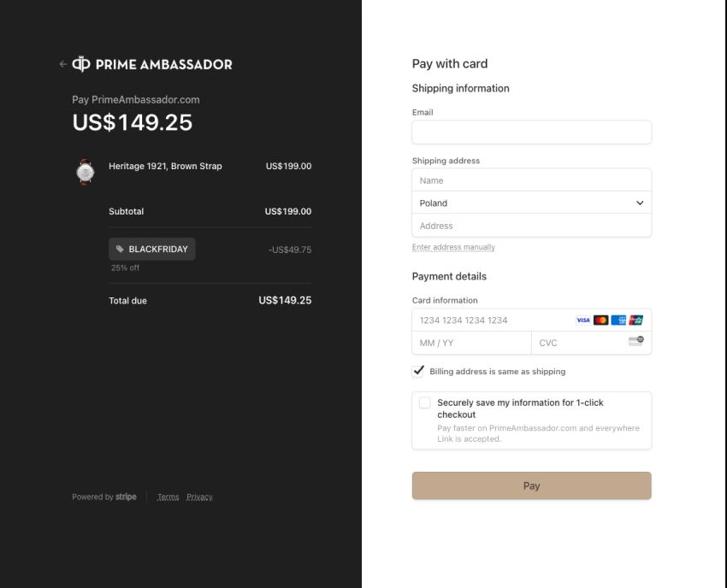Click the CVC card hint icon
This screenshot has width=727, height=588.
[x=635, y=342]
